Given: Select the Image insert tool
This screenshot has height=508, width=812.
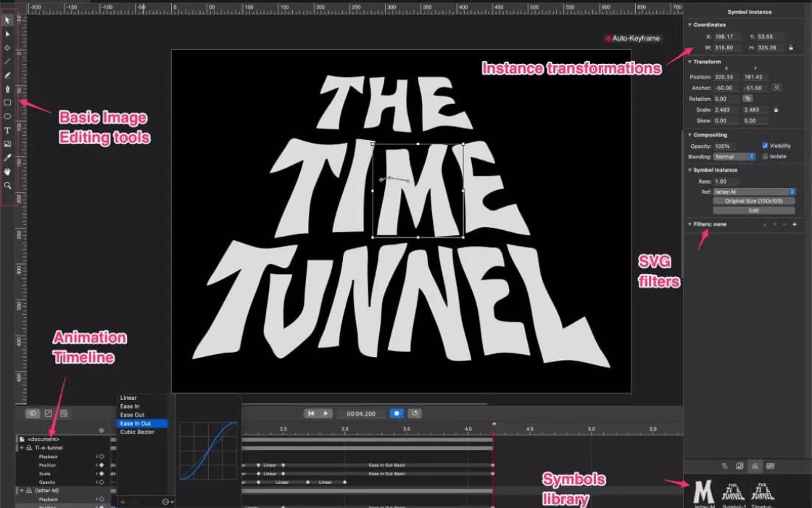Looking at the screenshot, I should coord(8,144).
